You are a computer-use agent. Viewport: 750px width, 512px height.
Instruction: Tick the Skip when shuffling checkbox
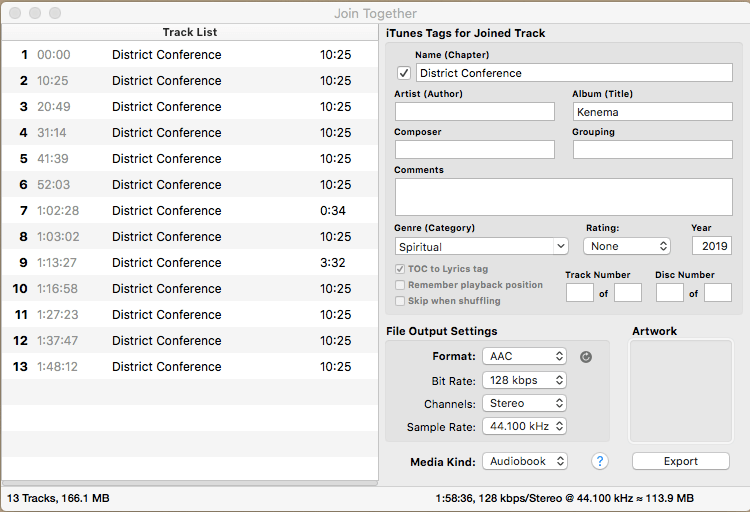click(x=400, y=301)
